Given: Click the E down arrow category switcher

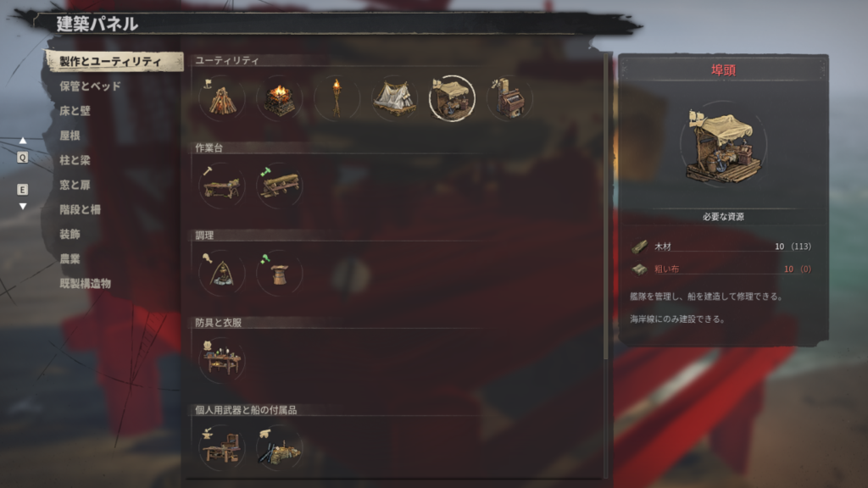Looking at the screenshot, I should [23, 196].
